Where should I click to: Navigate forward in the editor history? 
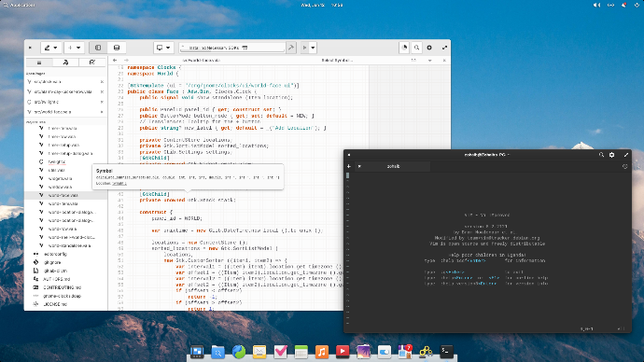pyautogui.click(x=126, y=60)
